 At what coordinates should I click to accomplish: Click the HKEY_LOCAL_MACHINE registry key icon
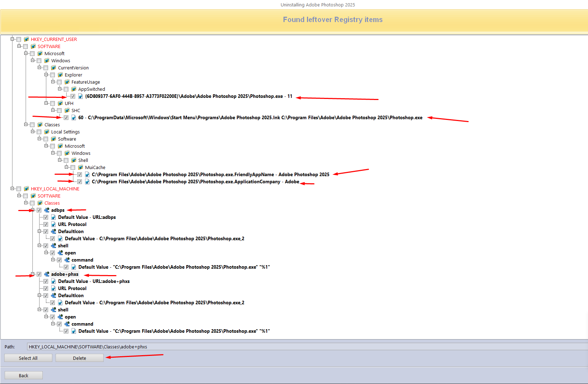point(26,189)
